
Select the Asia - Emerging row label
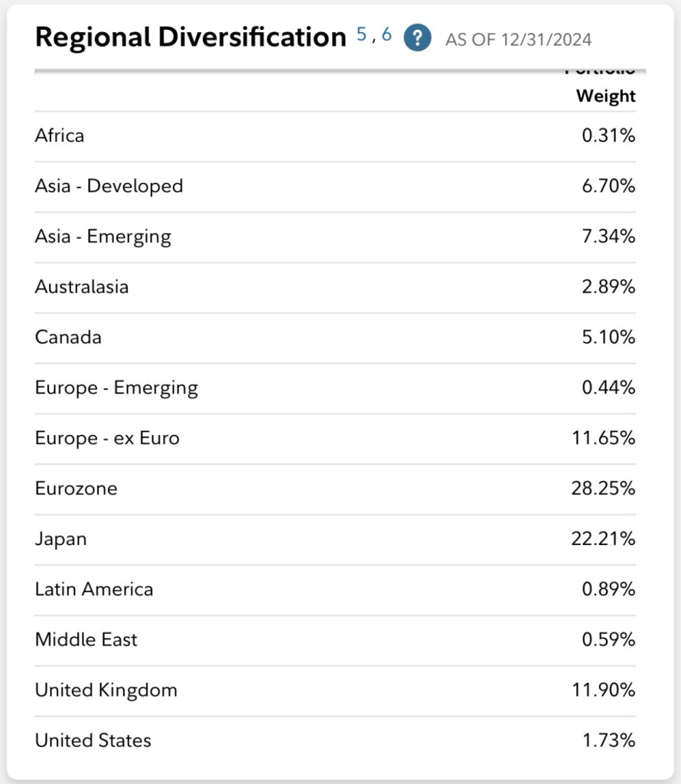(x=103, y=237)
